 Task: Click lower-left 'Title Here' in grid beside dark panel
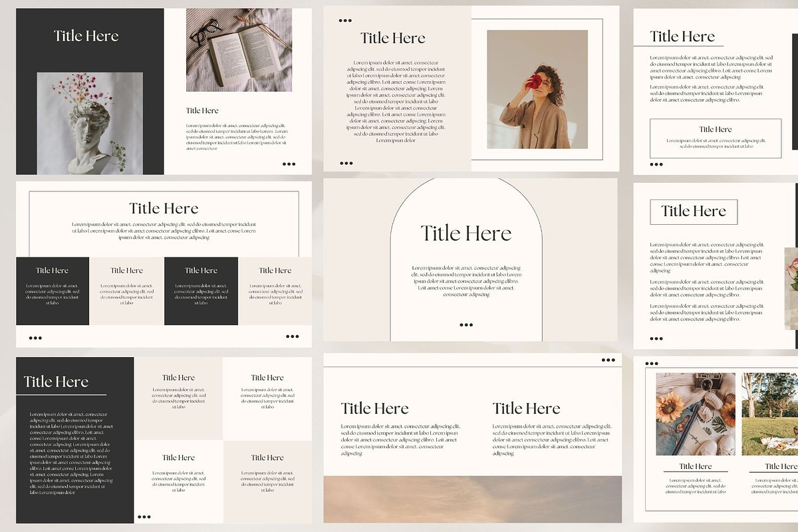pyautogui.click(x=178, y=458)
